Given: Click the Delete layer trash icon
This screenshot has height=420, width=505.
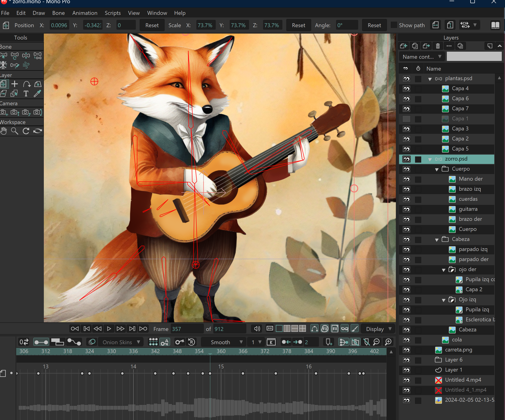Looking at the screenshot, I should pyautogui.click(x=438, y=46).
